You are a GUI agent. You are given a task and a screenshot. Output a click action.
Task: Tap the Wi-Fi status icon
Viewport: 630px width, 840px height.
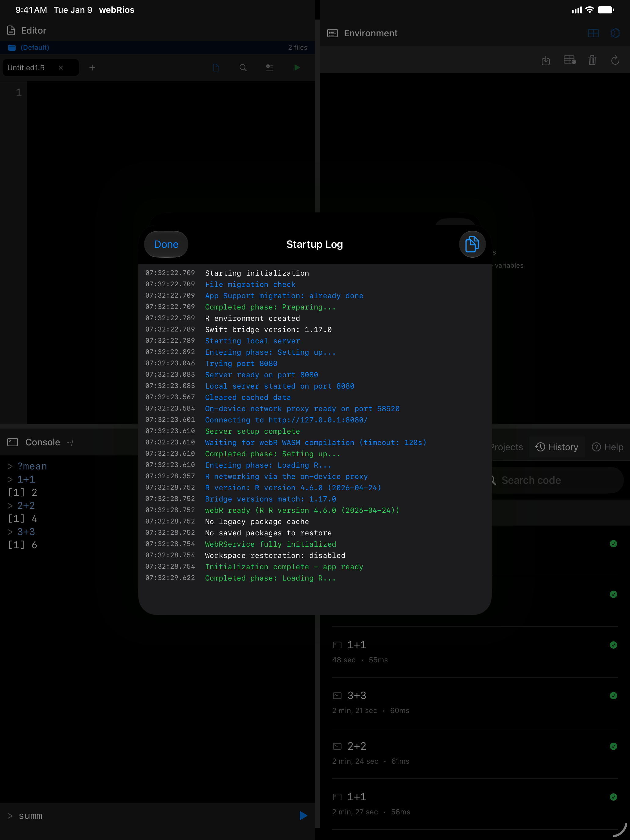pyautogui.click(x=589, y=10)
